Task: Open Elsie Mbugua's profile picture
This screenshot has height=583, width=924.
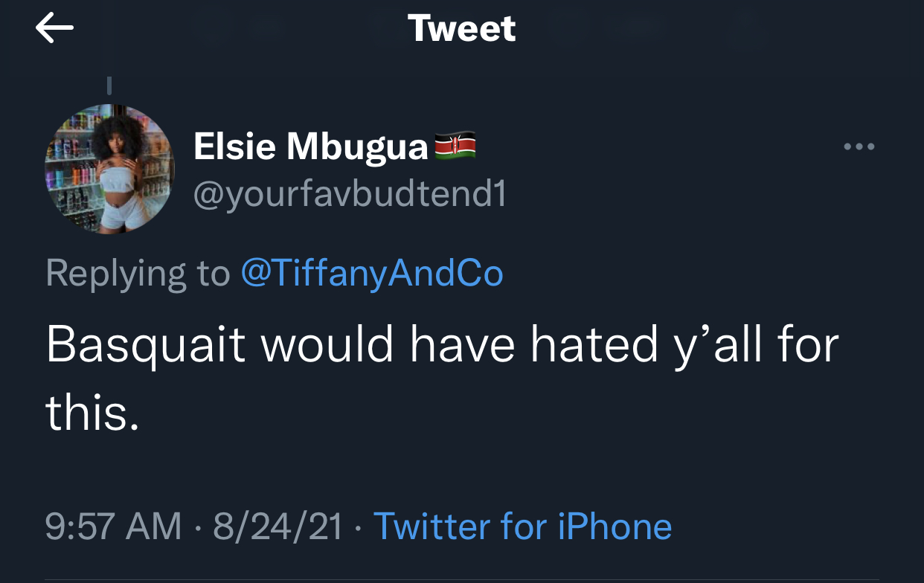Action: 110,170
